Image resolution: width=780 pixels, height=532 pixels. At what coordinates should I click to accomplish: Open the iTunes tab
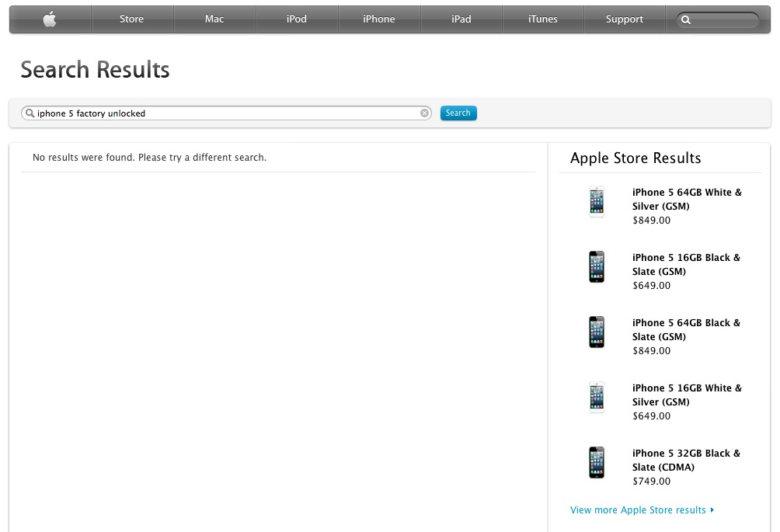pos(543,19)
